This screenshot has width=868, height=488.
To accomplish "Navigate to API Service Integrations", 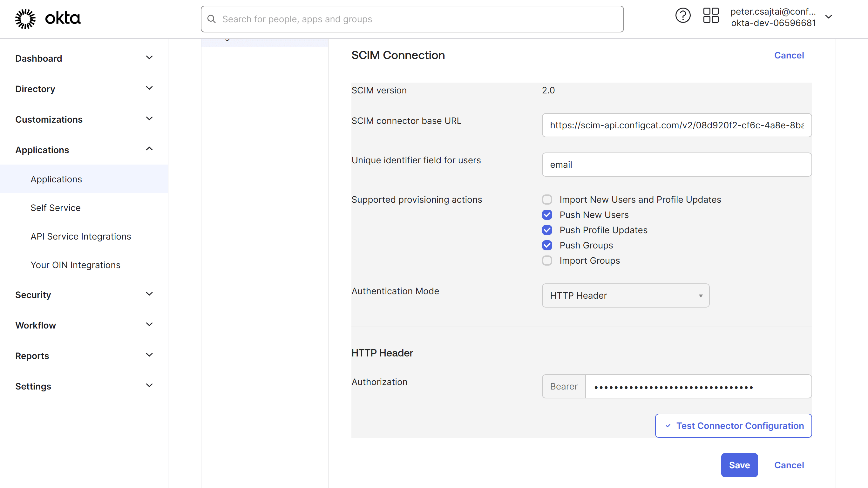I will (80, 236).
